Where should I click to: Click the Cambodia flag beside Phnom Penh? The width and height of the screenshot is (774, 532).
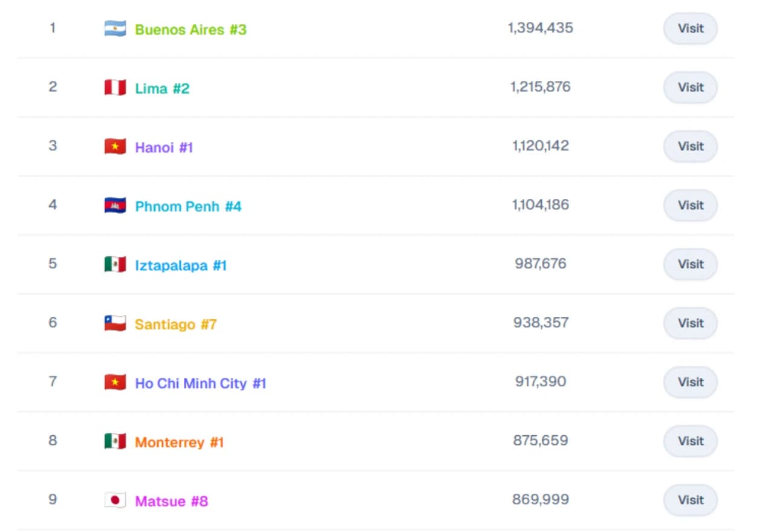coord(115,206)
